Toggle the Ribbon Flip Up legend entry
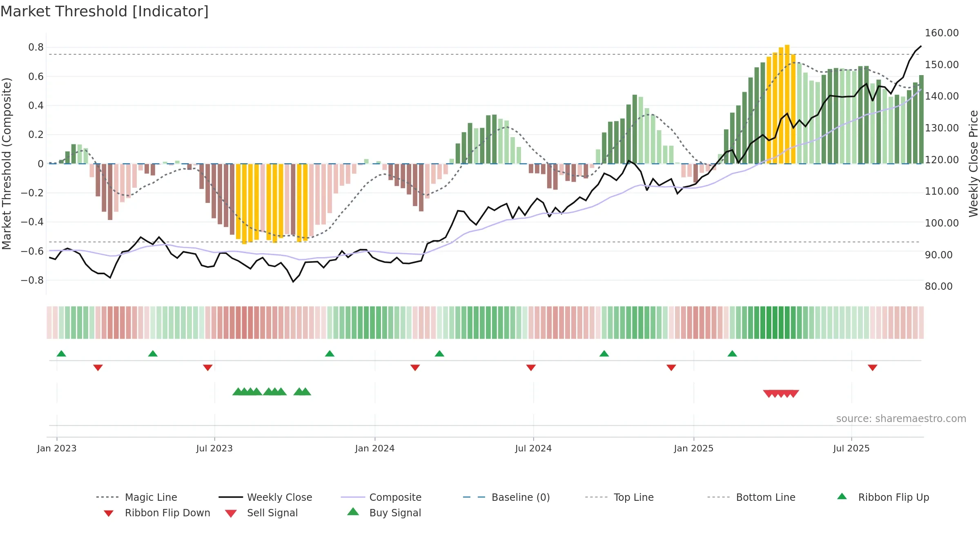This screenshot has width=980, height=551. click(x=883, y=497)
